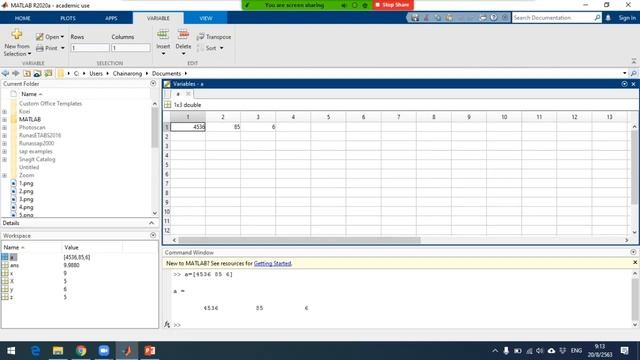Open the Open button dropdown arrow
Image resolution: width=640 pixels, height=360 pixels.
coord(62,37)
